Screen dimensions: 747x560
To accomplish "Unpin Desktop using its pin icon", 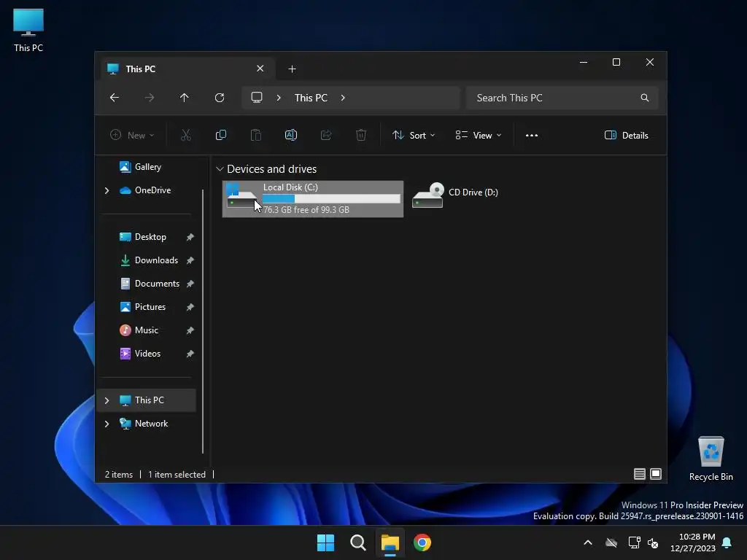I will click(x=190, y=237).
